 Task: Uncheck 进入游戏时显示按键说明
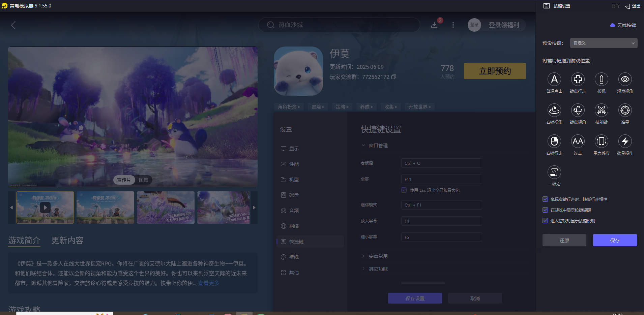(545, 221)
